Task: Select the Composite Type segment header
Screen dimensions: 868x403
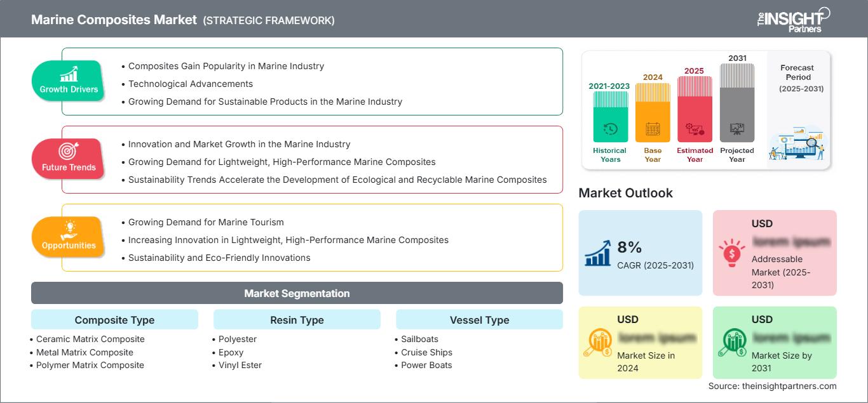Action: pos(114,320)
